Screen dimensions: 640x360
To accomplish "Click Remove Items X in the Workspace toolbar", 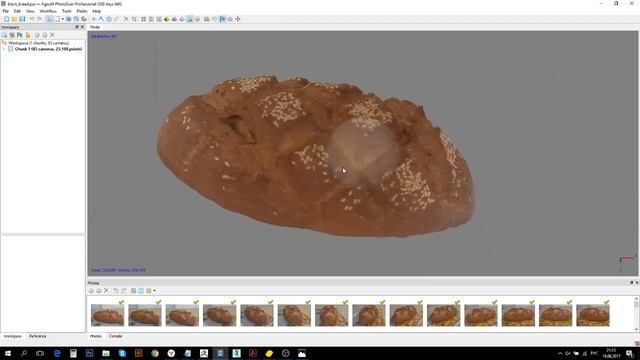I will tap(52, 35).
